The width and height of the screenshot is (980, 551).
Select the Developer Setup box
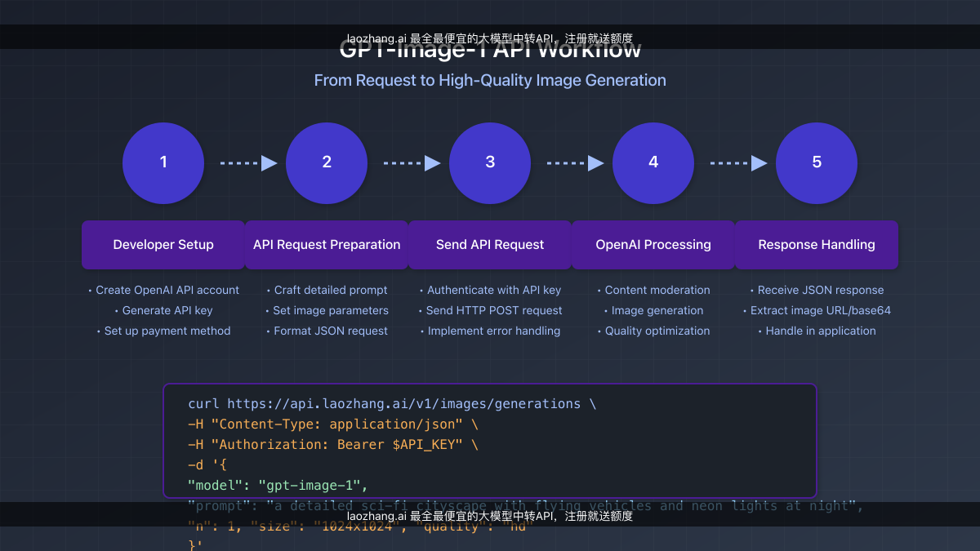pyautogui.click(x=163, y=245)
